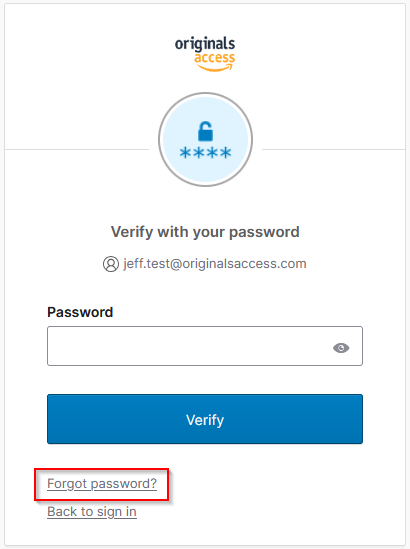Click the divider line left of the badge
Screen dimensions: 410x549
click(77, 150)
